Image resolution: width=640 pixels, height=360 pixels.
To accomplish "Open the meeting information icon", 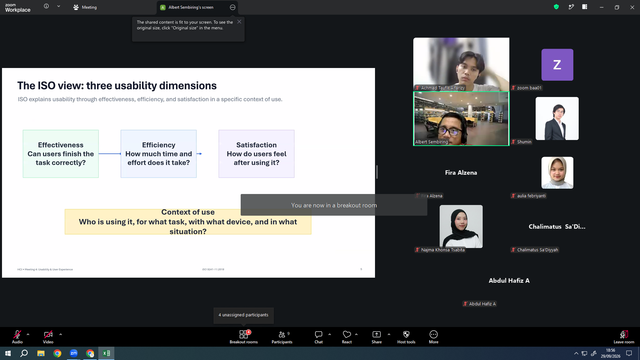I will coord(46,7).
